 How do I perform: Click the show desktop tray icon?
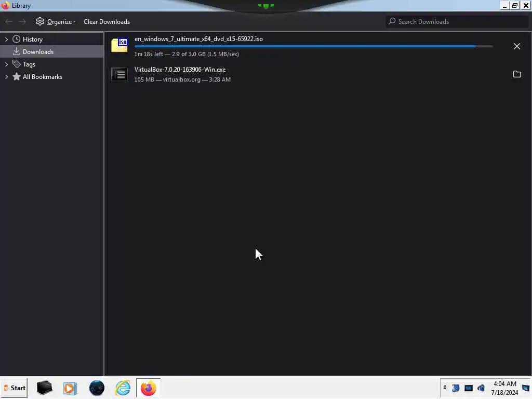[x=526, y=388]
